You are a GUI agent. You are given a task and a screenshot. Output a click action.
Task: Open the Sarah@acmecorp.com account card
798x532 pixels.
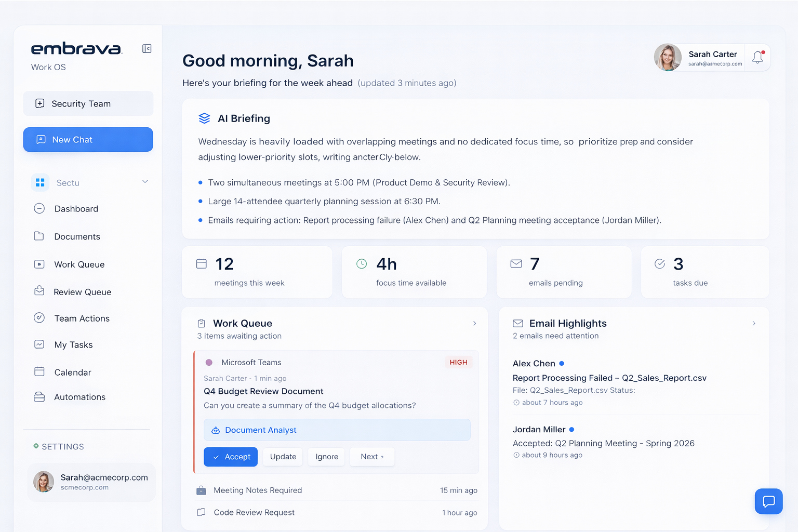point(91,482)
